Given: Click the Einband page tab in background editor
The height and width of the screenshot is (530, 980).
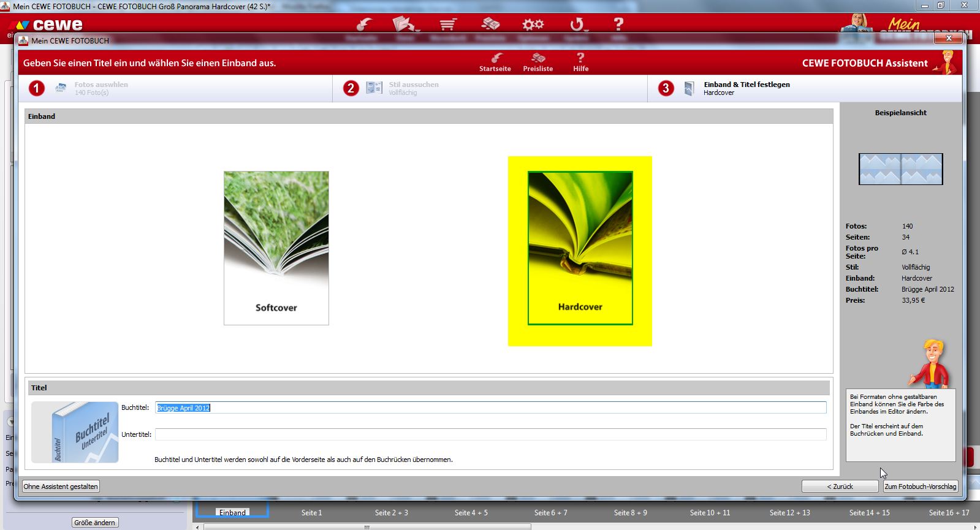Looking at the screenshot, I should 232,512.
